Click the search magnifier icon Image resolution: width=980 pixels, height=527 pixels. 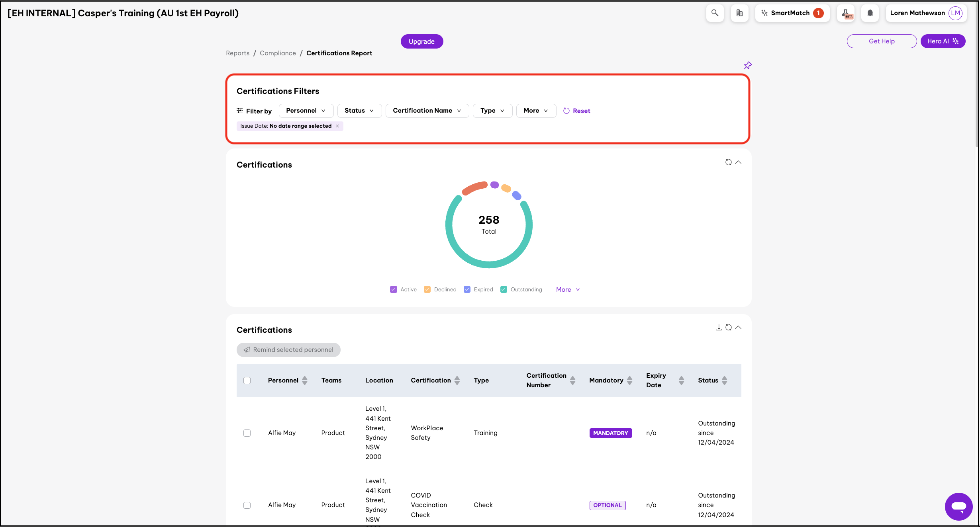[x=715, y=13]
